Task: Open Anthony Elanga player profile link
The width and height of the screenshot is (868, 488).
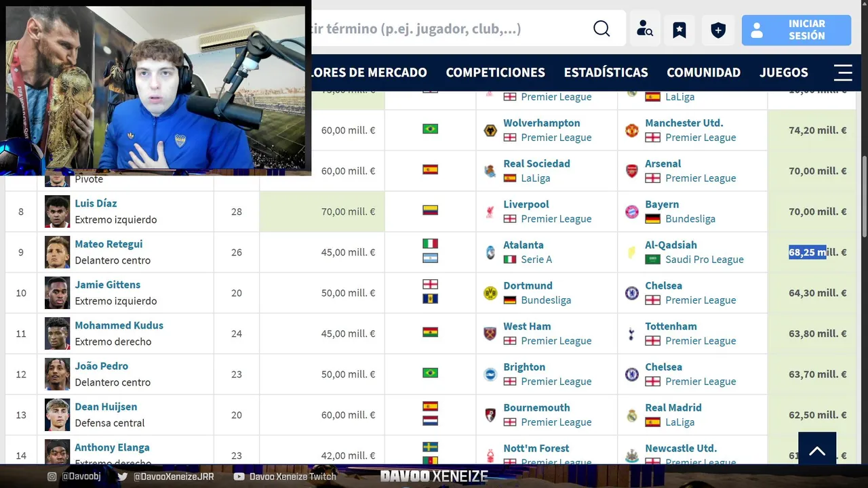Action: 112,447
